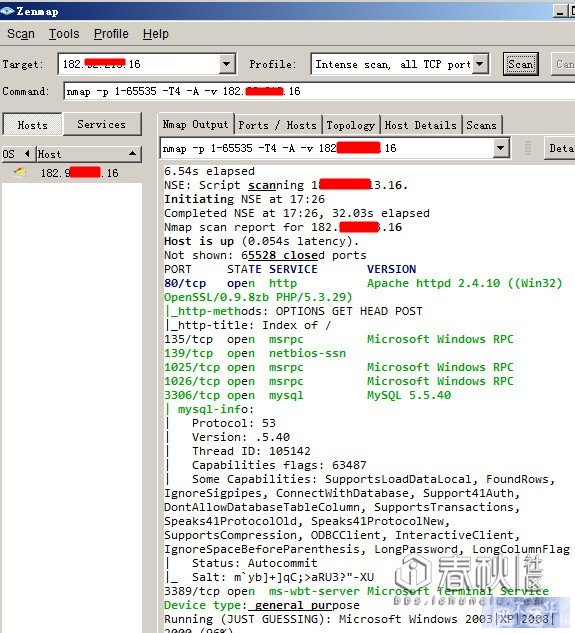575x633 pixels.
Task: Click the Target address input field
Action: [139, 64]
